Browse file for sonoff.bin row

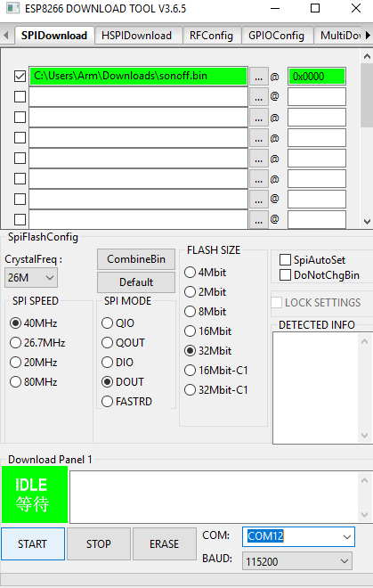click(x=259, y=77)
